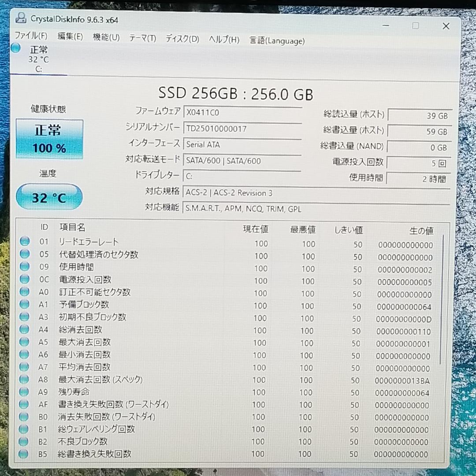Select the C: drive tab above the disk info

click(x=37, y=57)
